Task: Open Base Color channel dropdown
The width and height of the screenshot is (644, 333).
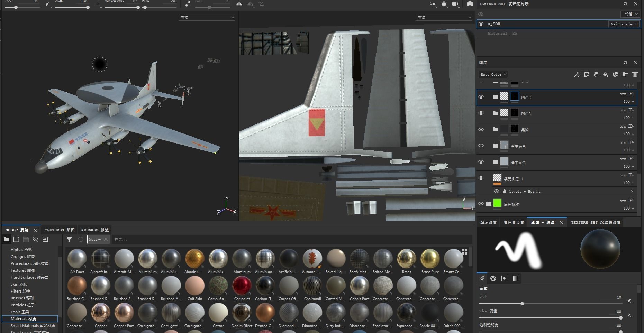Action: tap(493, 74)
